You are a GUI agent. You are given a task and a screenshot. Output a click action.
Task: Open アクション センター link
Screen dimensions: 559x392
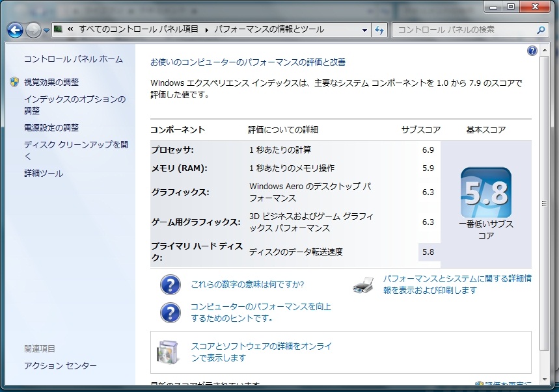[x=61, y=365]
